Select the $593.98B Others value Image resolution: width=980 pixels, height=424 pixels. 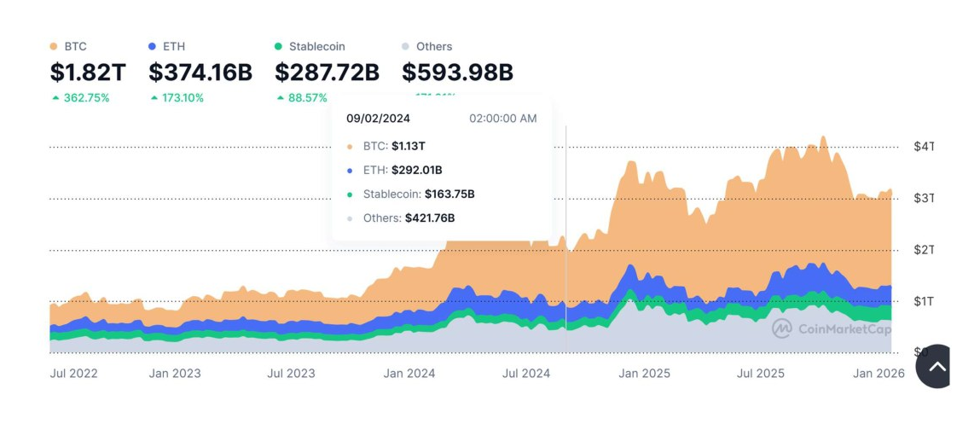(457, 73)
